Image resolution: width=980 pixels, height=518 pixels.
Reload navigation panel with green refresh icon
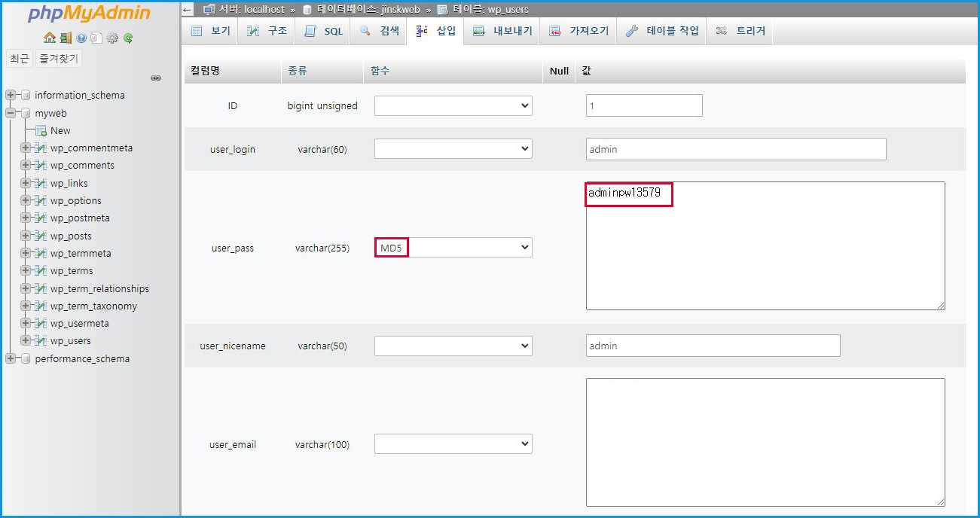(x=128, y=38)
